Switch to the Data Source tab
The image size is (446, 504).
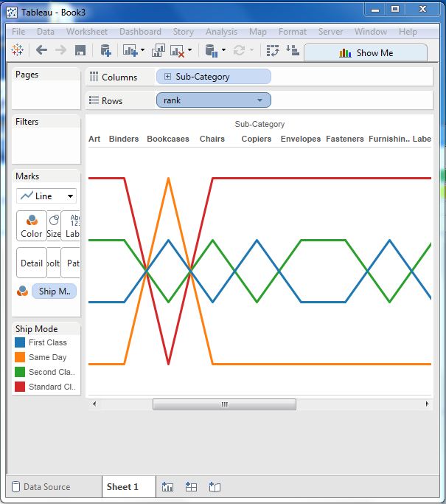46,487
